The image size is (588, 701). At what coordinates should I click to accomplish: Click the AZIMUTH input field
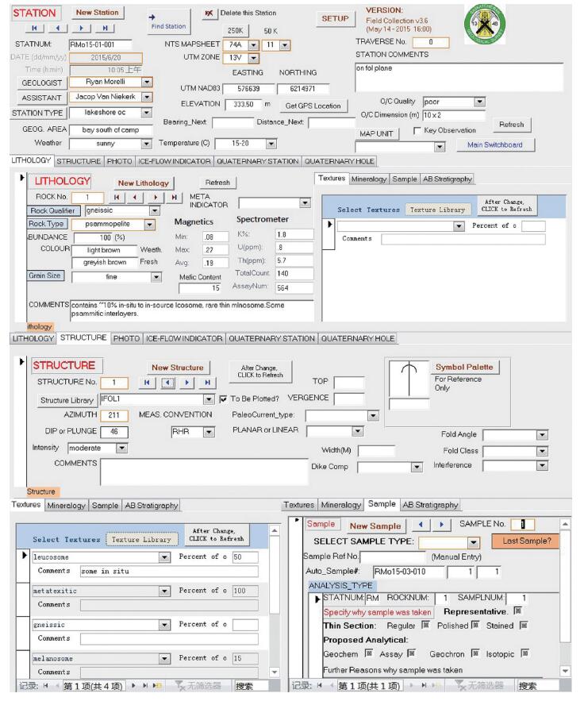pyautogui.click(x=114, y=415)
